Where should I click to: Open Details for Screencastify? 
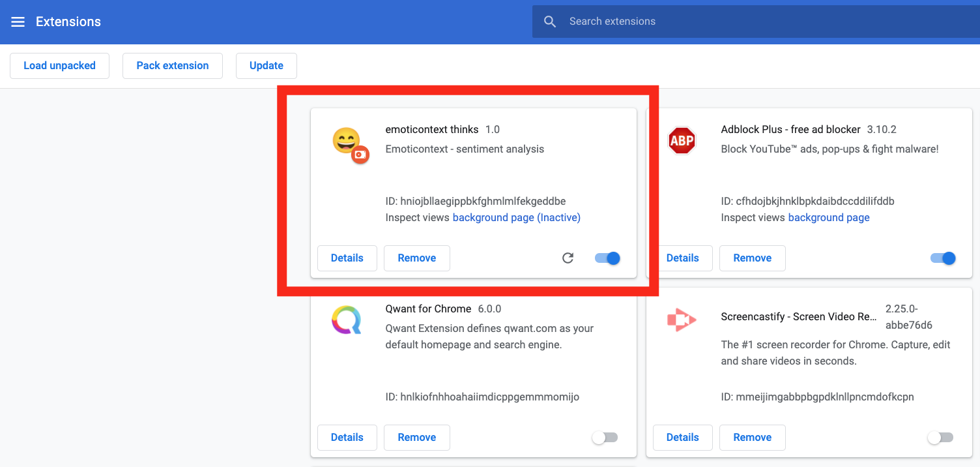[683, 438]
